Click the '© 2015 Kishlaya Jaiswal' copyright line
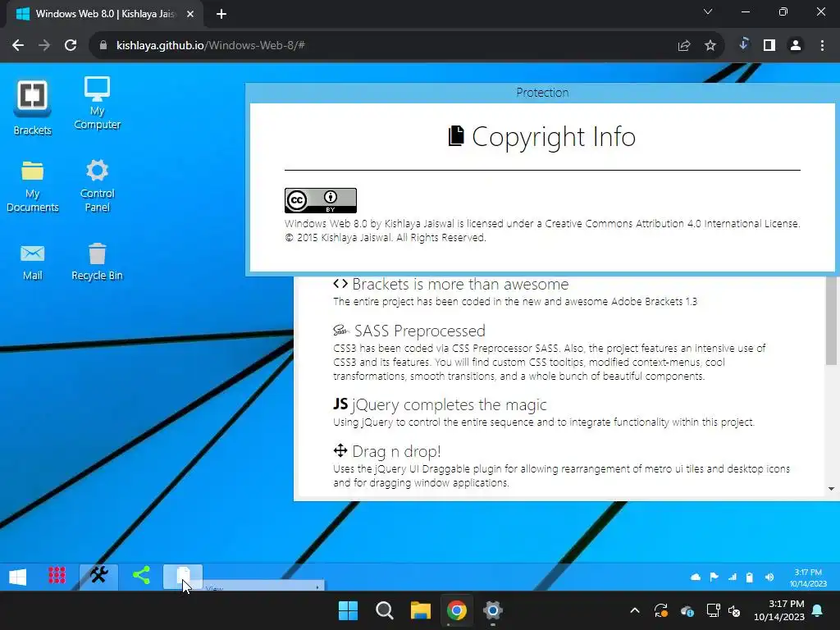The image size is (840, 630). point(386,237)
